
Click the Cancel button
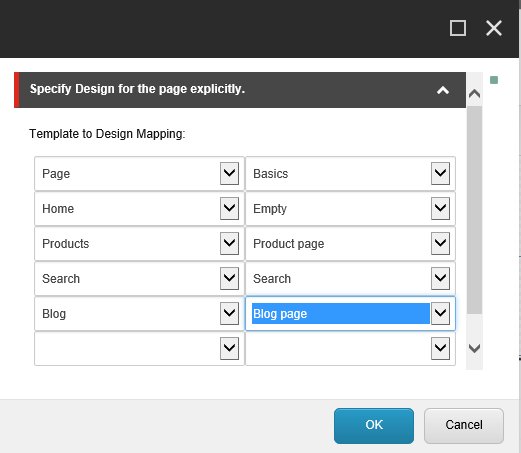point(464,426)
